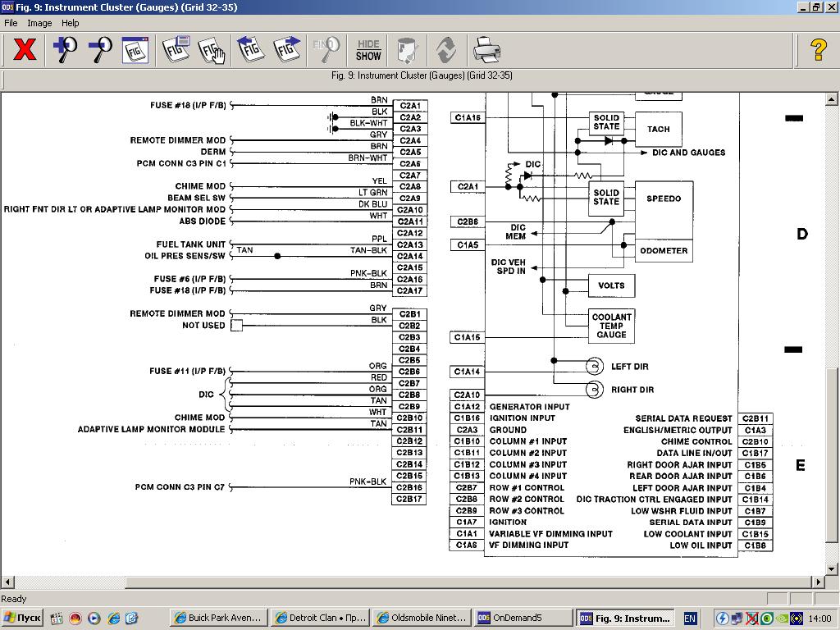This screenshot has width=840, height=630.
Task: Zoom in with the plus magnifier
Action: (65, 50)
